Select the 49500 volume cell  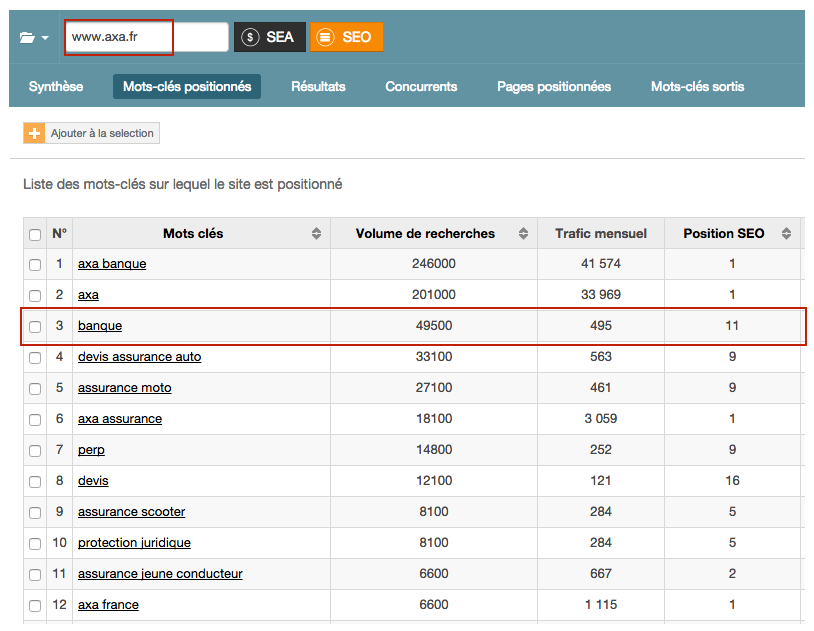pyautogui.click(x=434, y=326)
